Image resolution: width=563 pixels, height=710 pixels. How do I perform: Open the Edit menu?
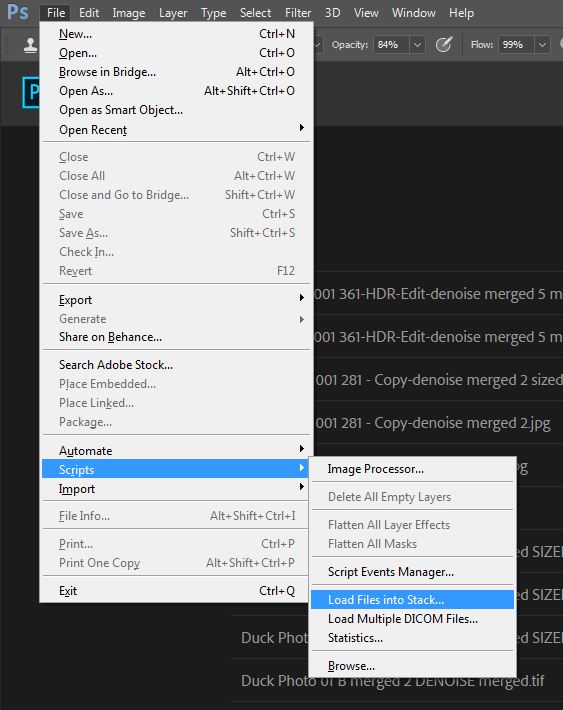pos(89,13)
